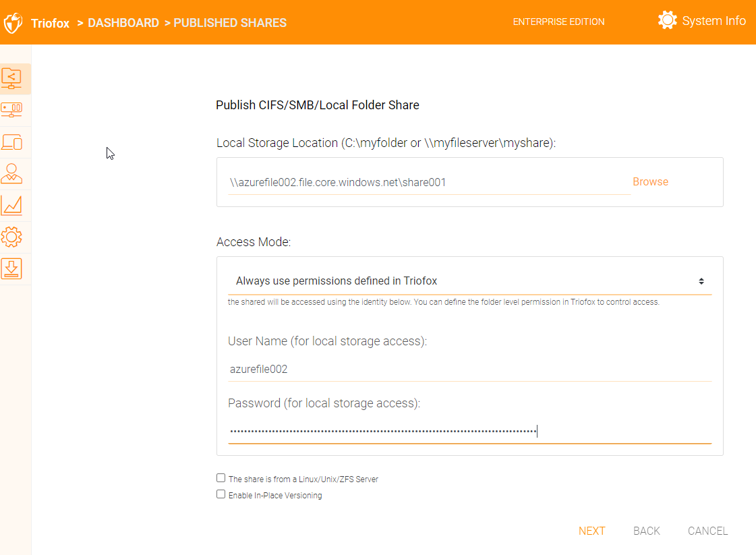This screenshot has height=555, width=756.
Task: Click the CANCEL button
Action: click(707, 531)
